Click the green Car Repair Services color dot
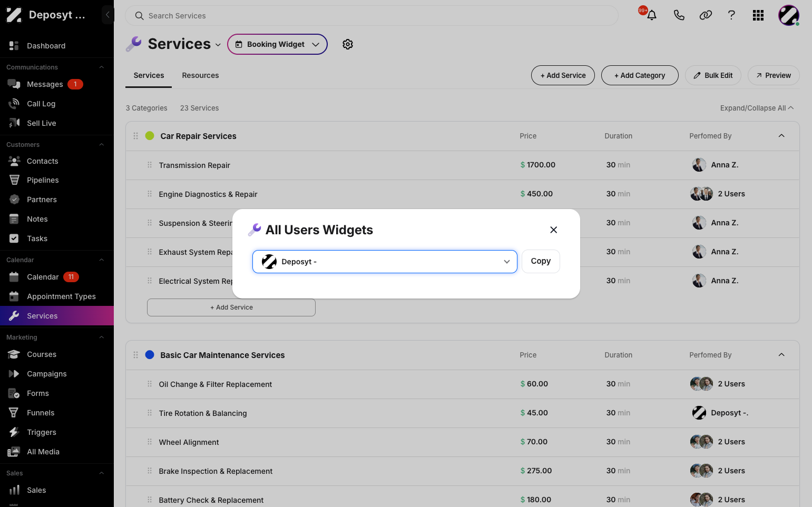Image resolution: width=812 pixels, height=507 pixels. point(150,136)
